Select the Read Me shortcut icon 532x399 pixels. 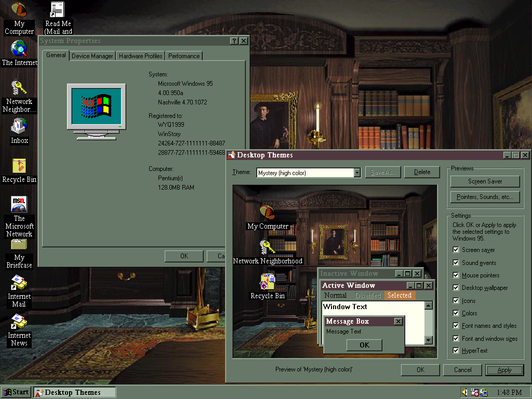pyautogui.click(x=57, y=9)
